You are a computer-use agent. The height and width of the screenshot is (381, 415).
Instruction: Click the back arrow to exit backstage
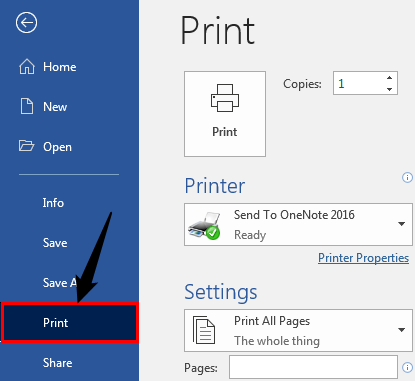coord(26,23)
